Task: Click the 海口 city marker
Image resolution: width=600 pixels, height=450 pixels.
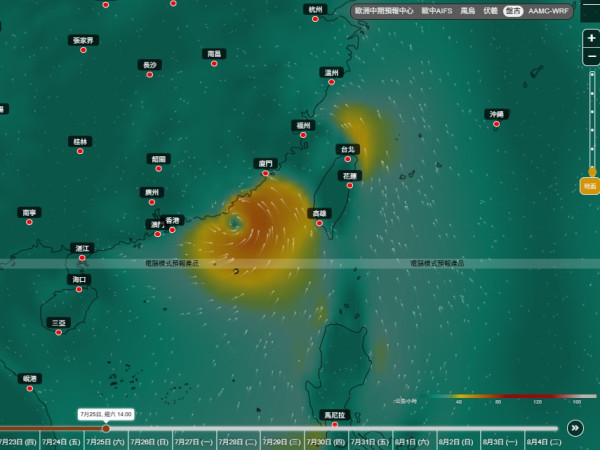Action: (x=79, y=289)
